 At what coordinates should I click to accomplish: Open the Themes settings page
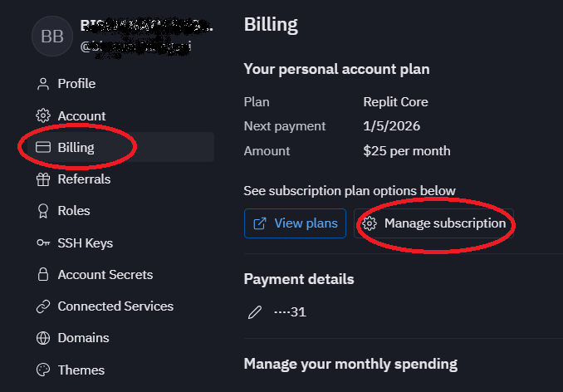[81, 370]
